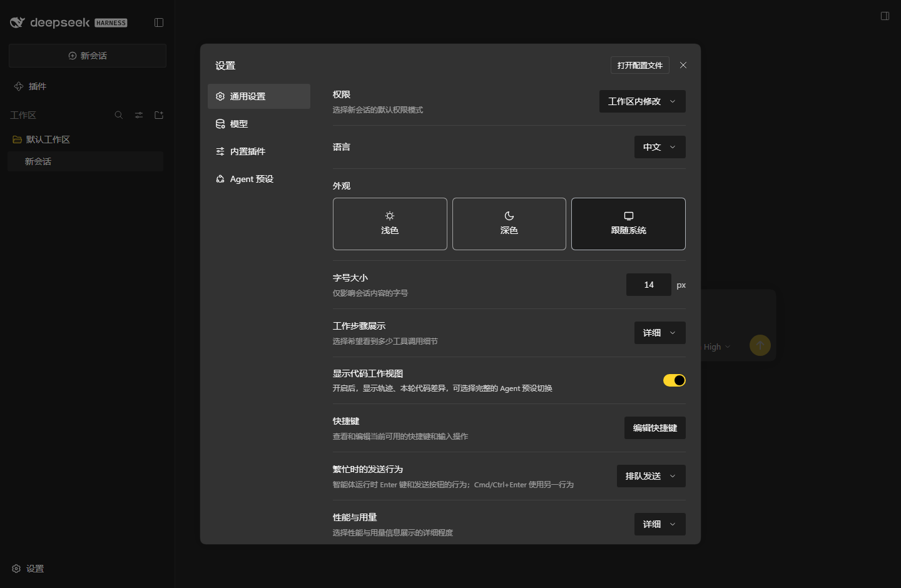Open the 新会话 conversation in workspace list

point(86,161)
